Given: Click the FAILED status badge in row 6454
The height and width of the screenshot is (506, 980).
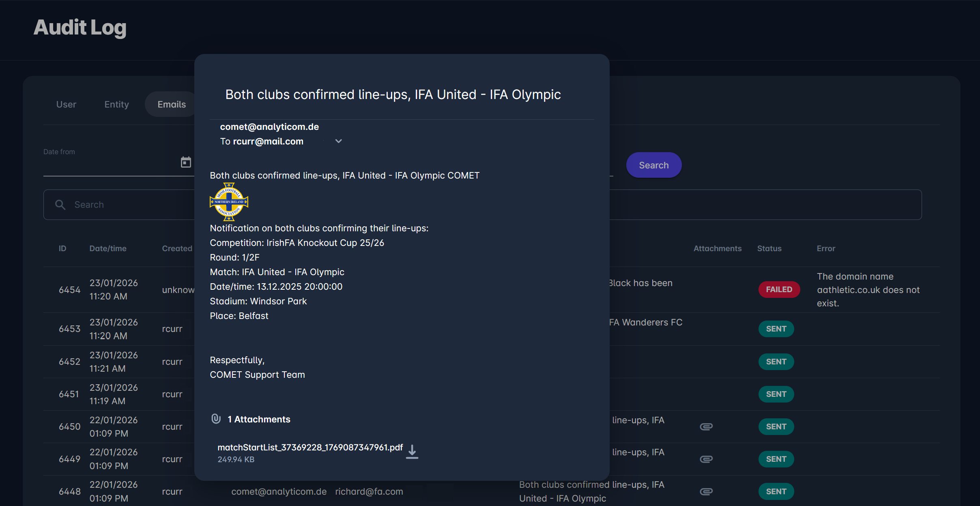Looking at the screenshot, I should point(779,289).
